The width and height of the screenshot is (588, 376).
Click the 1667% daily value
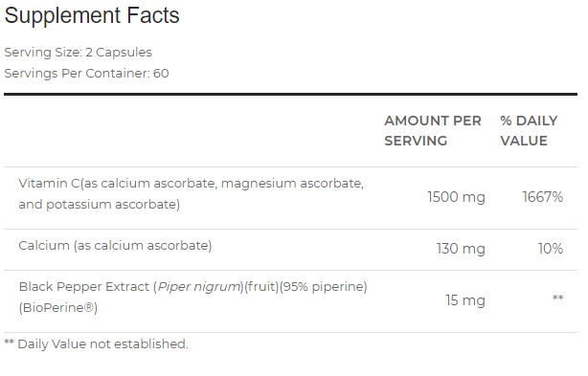point(543,197)
